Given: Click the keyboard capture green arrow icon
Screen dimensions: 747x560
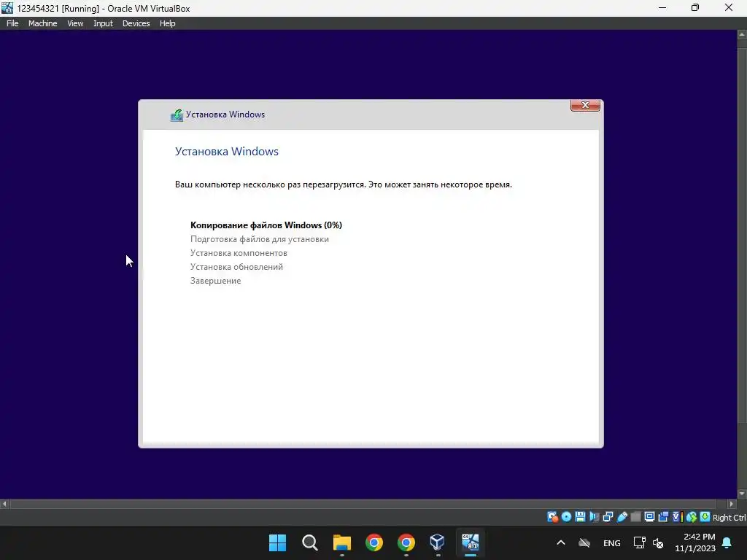Looking at the screenshot, I should [x=705, y=517].
